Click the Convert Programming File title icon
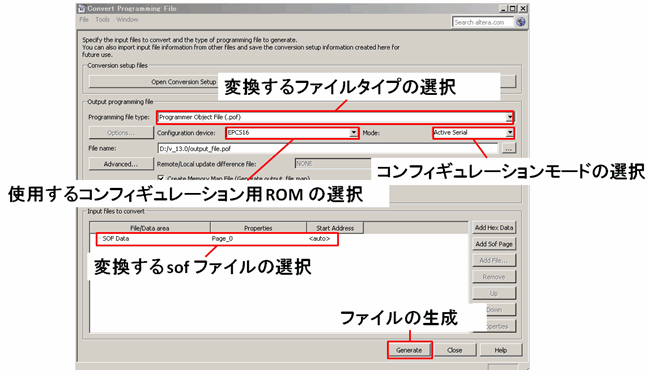Viewport: 649px width, 375px height. coord(82,8)
